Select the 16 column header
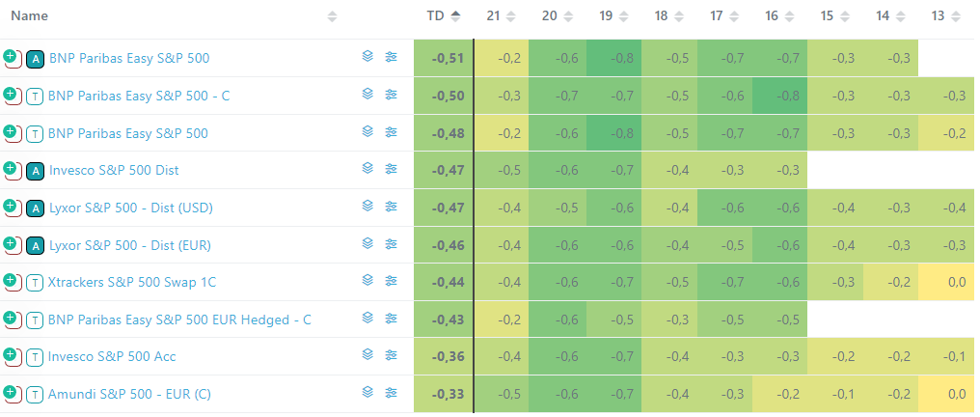Viewport: 980px width, 417px height. (772, 16)
